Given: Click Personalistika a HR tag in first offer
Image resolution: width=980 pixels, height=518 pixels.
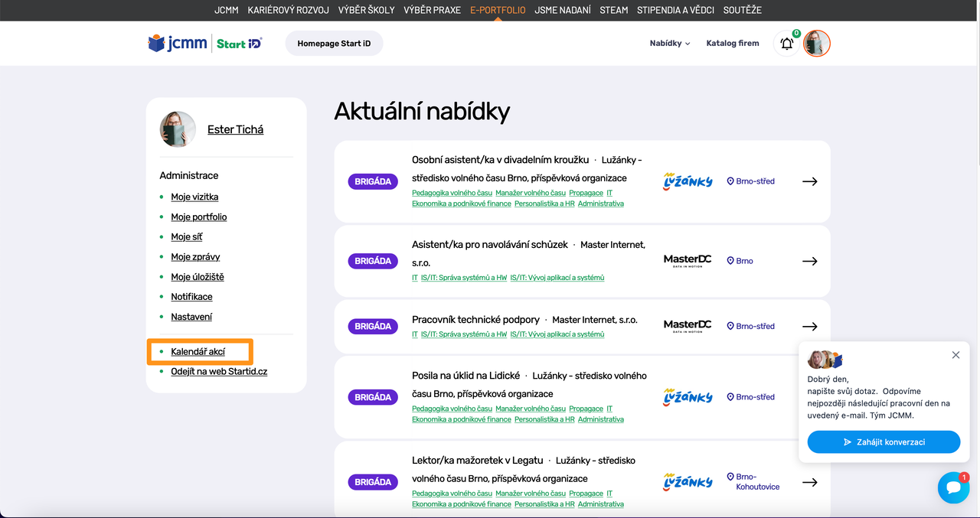Looking at the screenshot, I should (x=544, y=204).
